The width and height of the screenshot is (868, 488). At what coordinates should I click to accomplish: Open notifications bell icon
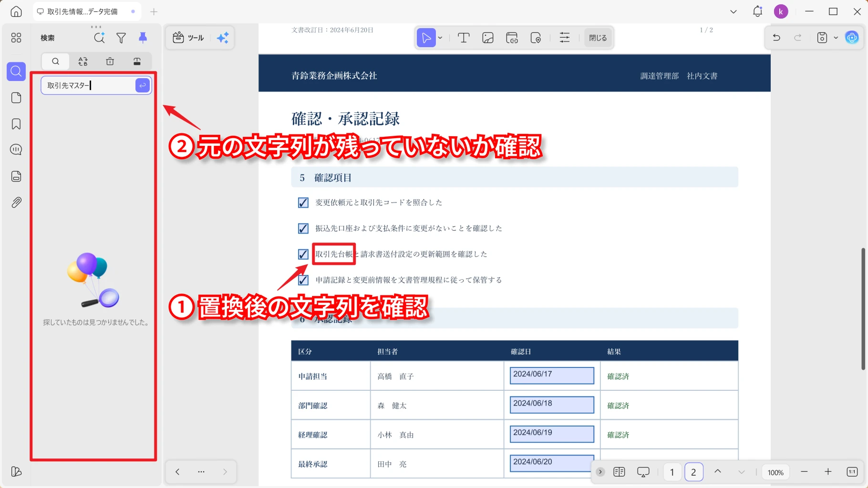click(757, 11)
